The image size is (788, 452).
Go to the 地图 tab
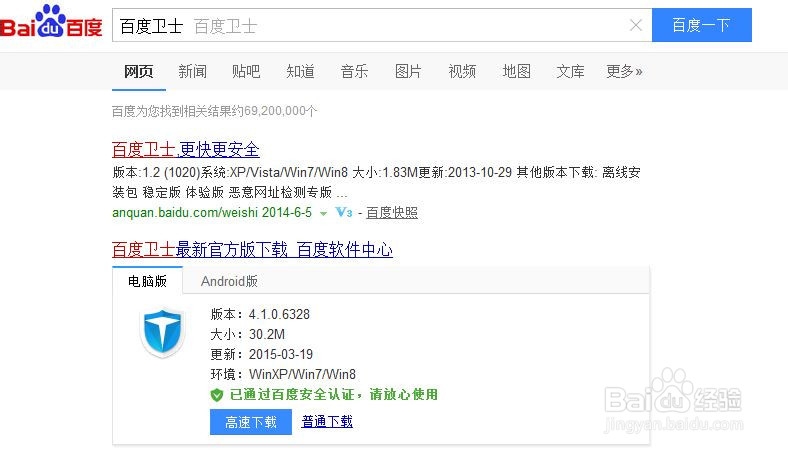(517, 71)
